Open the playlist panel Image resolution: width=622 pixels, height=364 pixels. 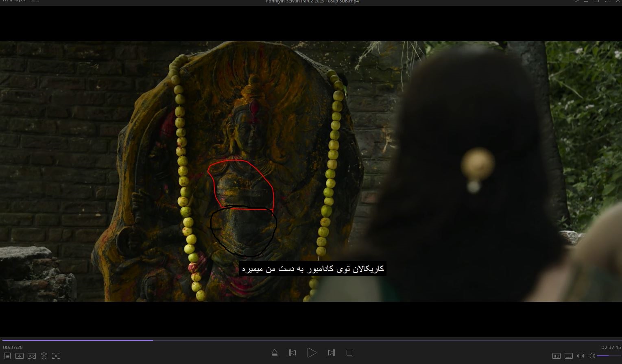click(x=7, y=356)
